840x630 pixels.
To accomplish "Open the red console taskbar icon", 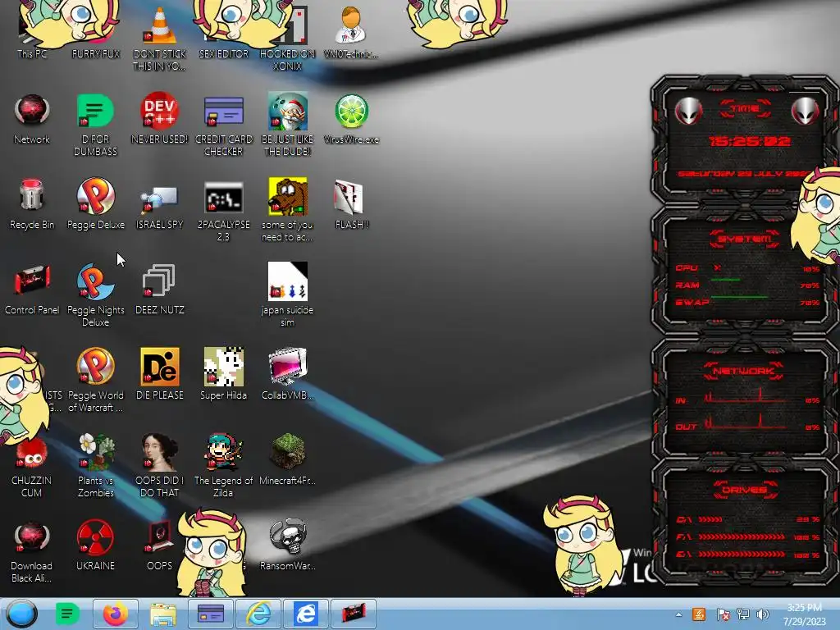I will pos(353,614).
